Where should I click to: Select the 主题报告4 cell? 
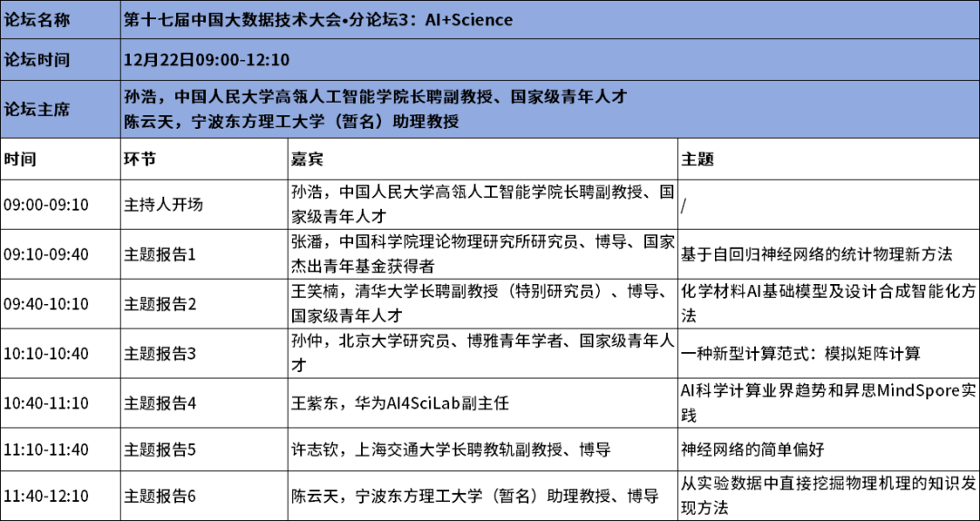click(x=204, y=402)
